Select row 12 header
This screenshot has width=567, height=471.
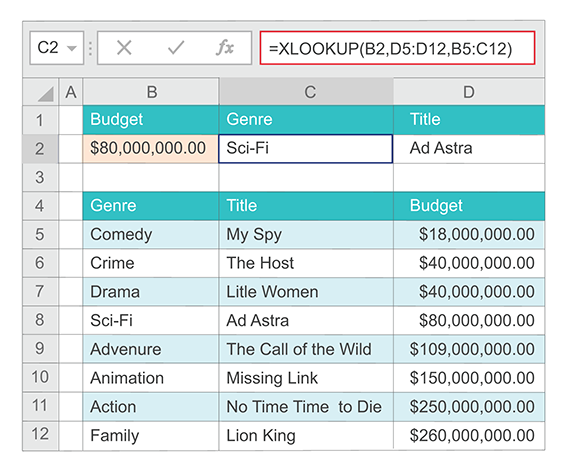40,435
